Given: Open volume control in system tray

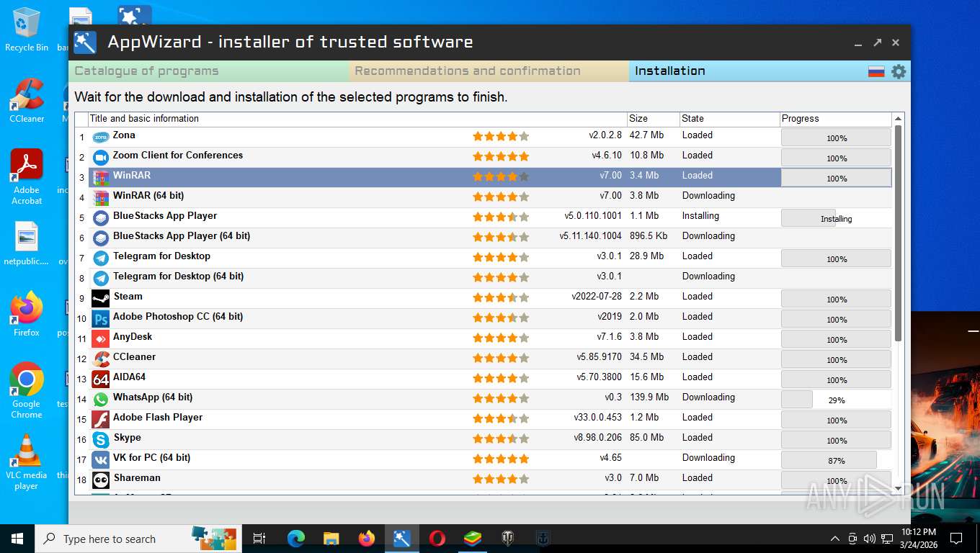Looking at the screenshot, I should (869, 539).
